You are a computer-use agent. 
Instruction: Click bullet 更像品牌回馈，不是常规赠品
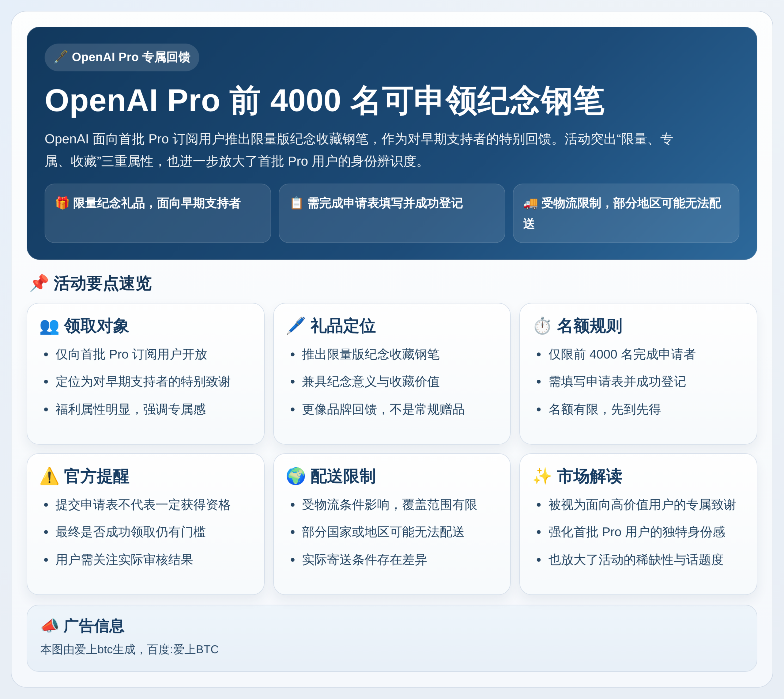(x=383, y=409)
